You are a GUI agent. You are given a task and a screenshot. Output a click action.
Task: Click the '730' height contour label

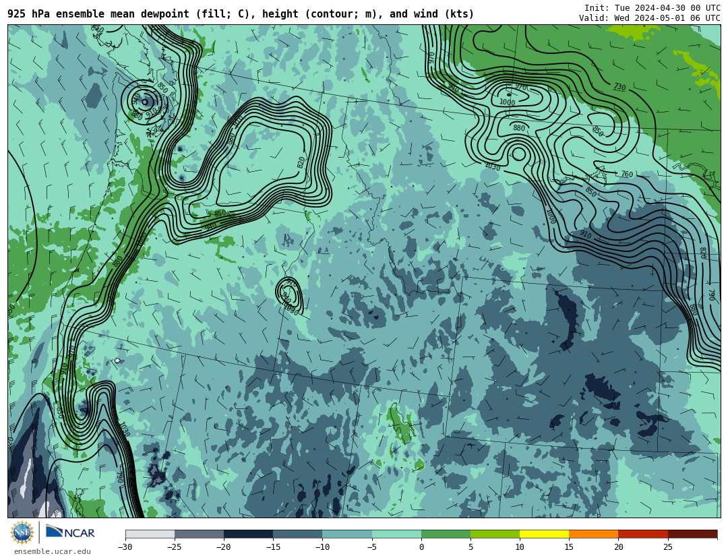(x=620, y=87)
